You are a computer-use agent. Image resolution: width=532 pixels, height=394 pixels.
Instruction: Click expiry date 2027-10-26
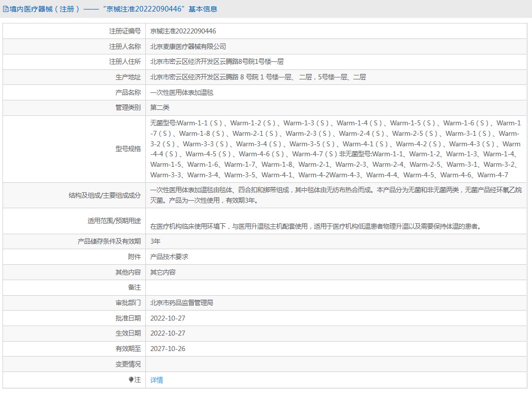click(167, 349)
